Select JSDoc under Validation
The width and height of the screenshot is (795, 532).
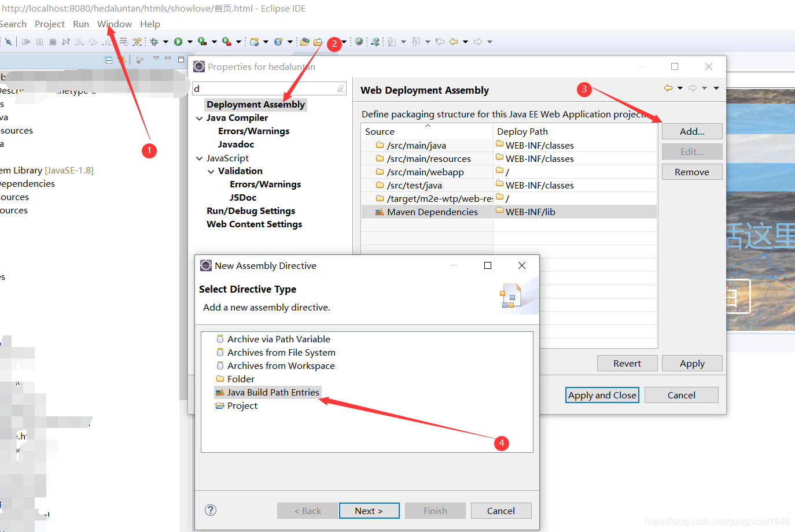click(243, 198)
